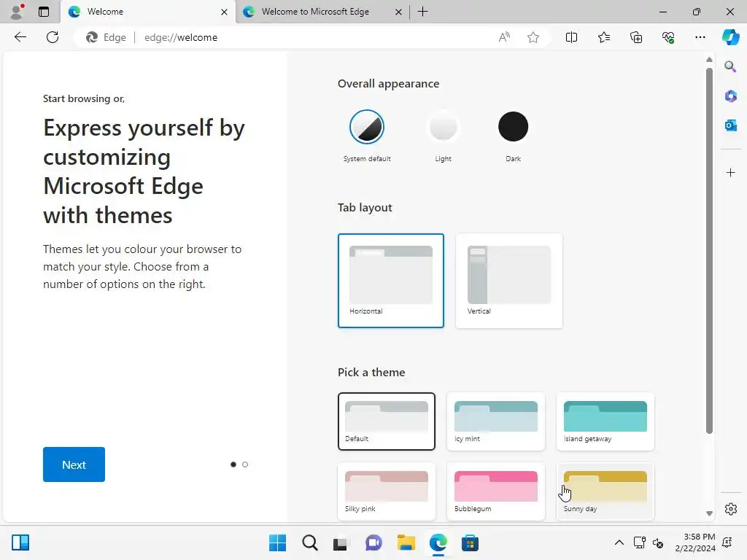The image size is (747, 560).
Task: Open Chat app on taskbar
Action: [373, 542]
